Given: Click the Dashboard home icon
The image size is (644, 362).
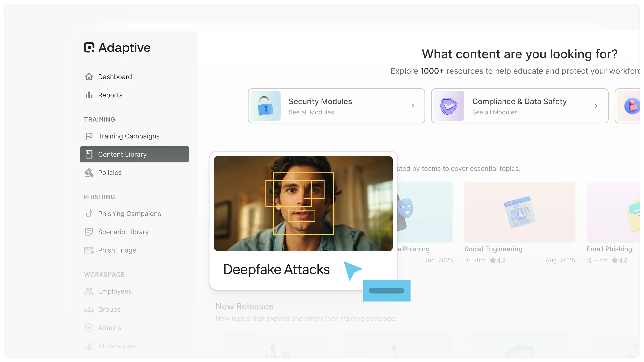Looking at the screenshot, I should click(x=89, y=77).
